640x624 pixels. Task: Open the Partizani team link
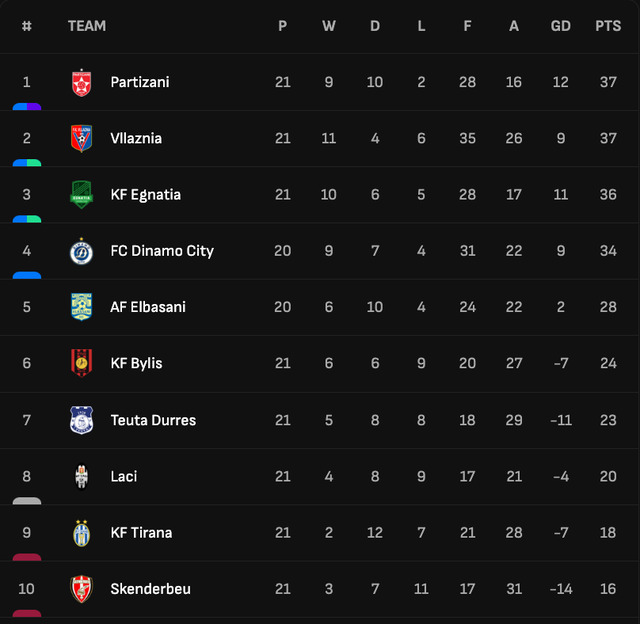(x=140, y=82)
